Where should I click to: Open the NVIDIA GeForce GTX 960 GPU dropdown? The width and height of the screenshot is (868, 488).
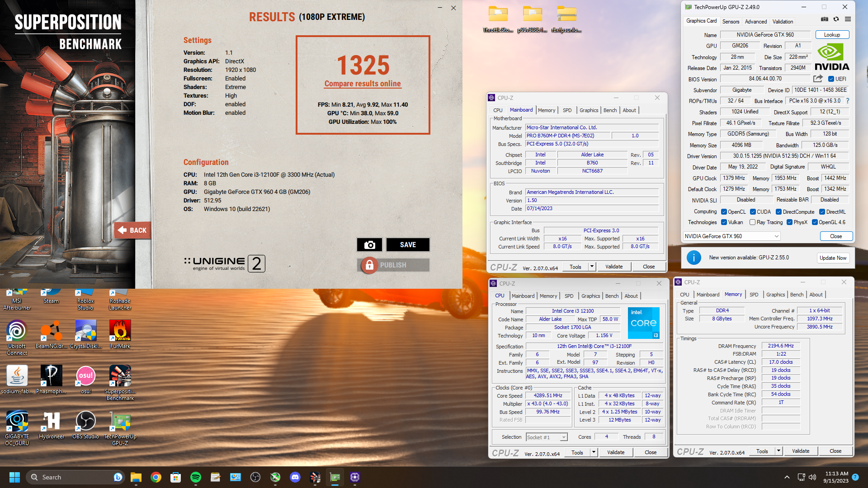(731, 236)
